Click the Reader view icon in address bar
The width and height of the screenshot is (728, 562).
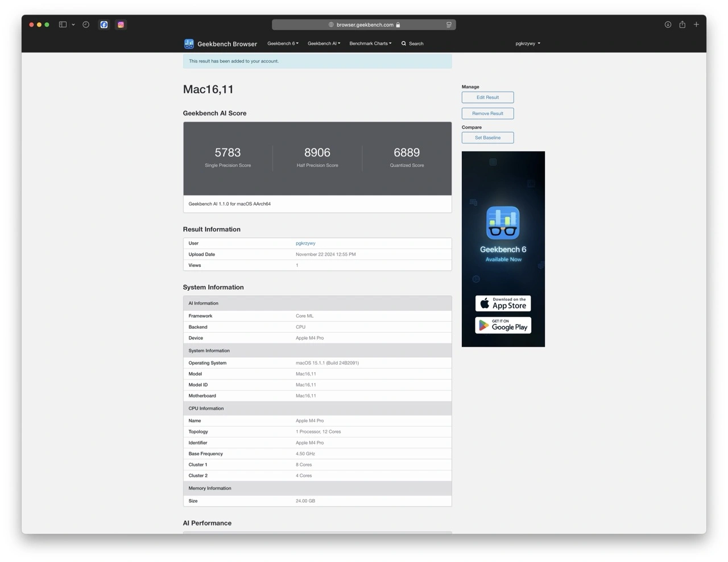449,24
